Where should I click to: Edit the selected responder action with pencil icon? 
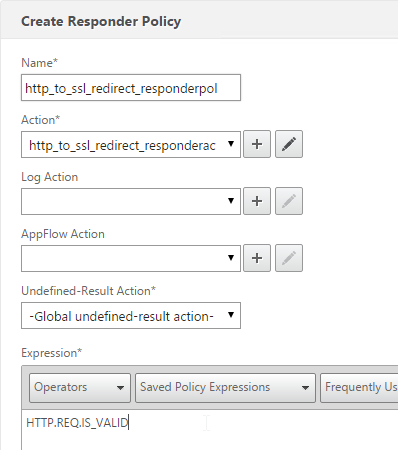[x=289, y=144]
